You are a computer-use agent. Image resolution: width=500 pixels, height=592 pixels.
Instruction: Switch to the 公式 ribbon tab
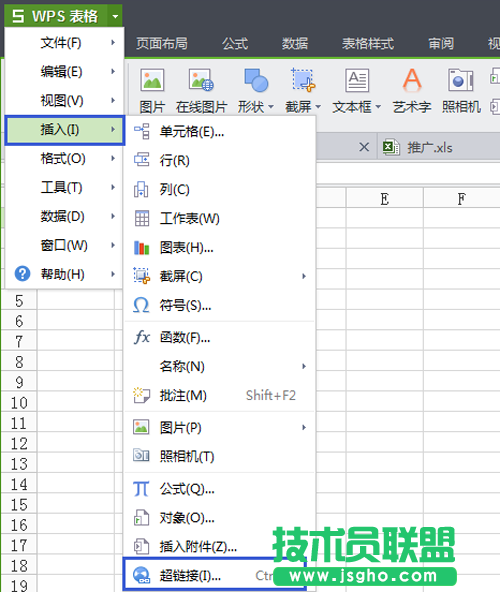point(235,43)
